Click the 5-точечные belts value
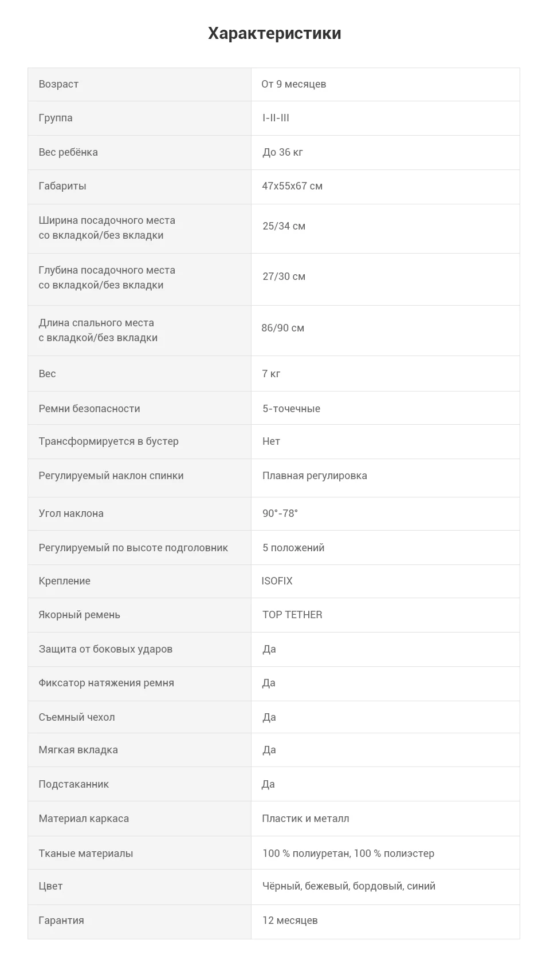The height and width of the screenshot is (980, 550). 291,409
